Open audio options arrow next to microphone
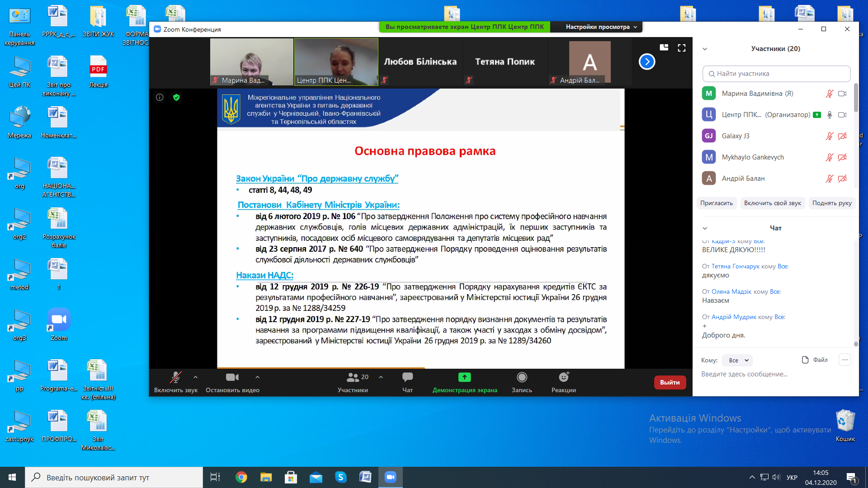The image size is (868, 488). pyautogui.click(x=195, y=377)
